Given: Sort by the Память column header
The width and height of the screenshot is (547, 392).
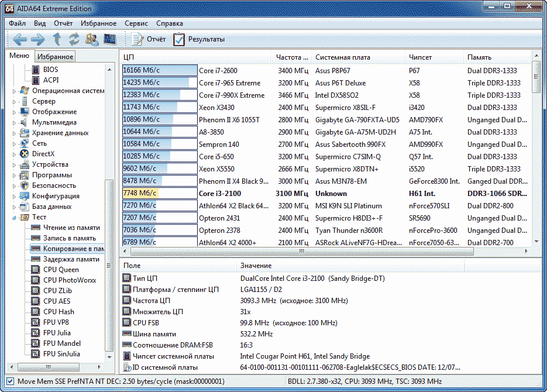Looking at the screenshot, I should [497, 57].
